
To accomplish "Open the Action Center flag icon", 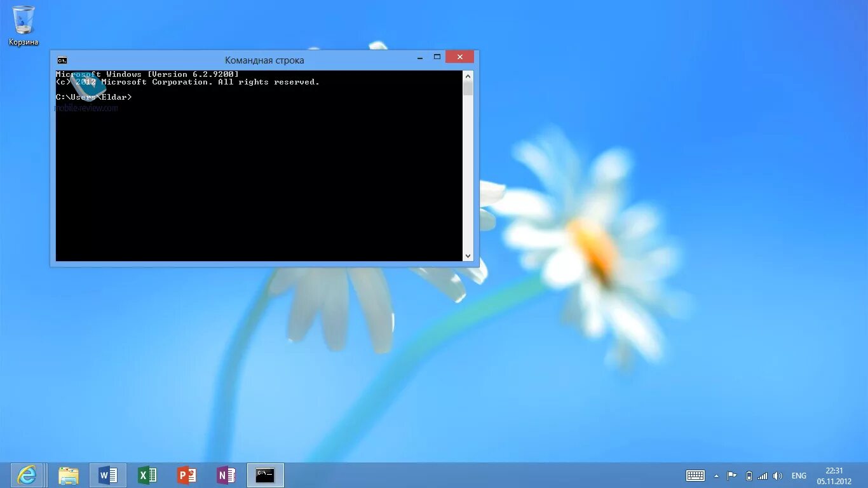I will (x=732, y=475).
